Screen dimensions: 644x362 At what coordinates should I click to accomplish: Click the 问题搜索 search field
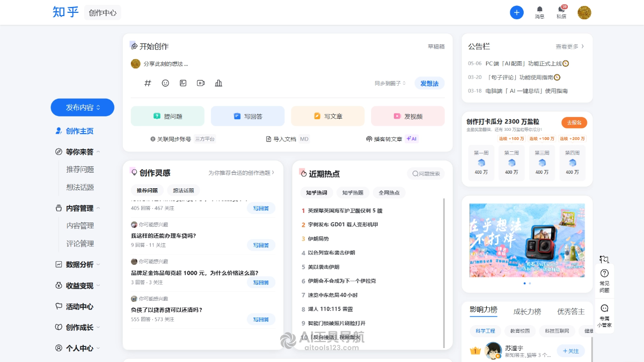pyautogui.click(x=426, y=173)
